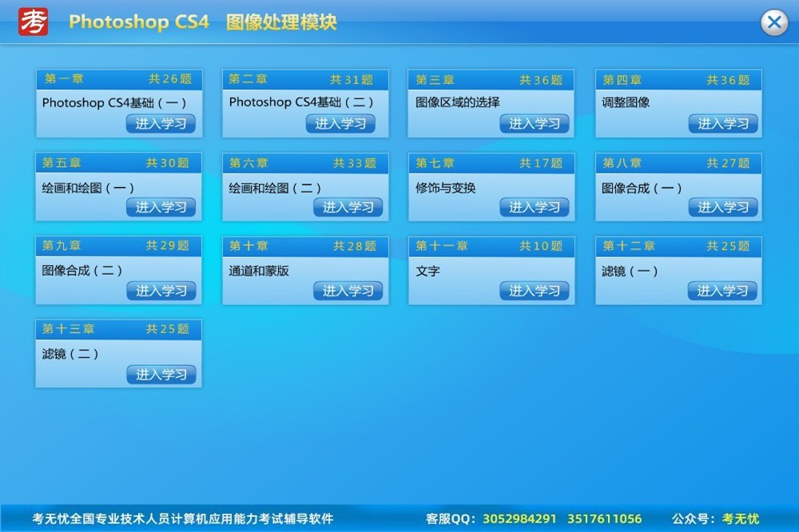The height and width of the screenshot is (532, 799).
Task: Start the 通道和蒙版 chapter
Action: coord(348,292)
